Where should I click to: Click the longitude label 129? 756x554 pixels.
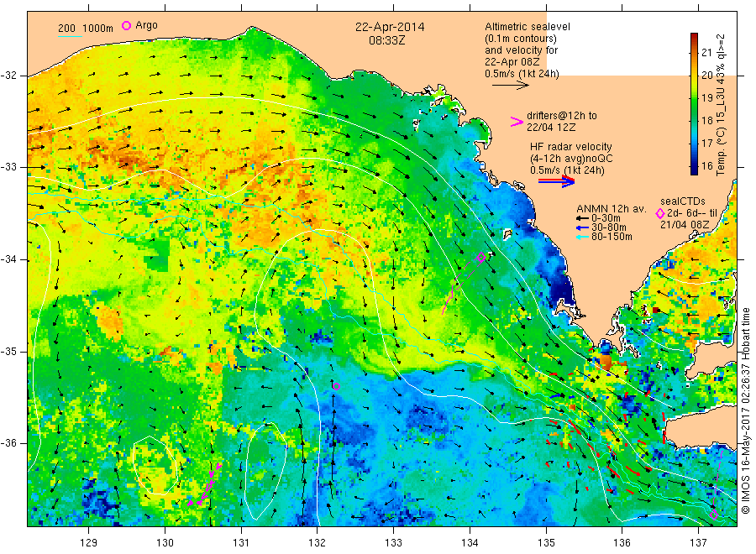tap(89, 543)
